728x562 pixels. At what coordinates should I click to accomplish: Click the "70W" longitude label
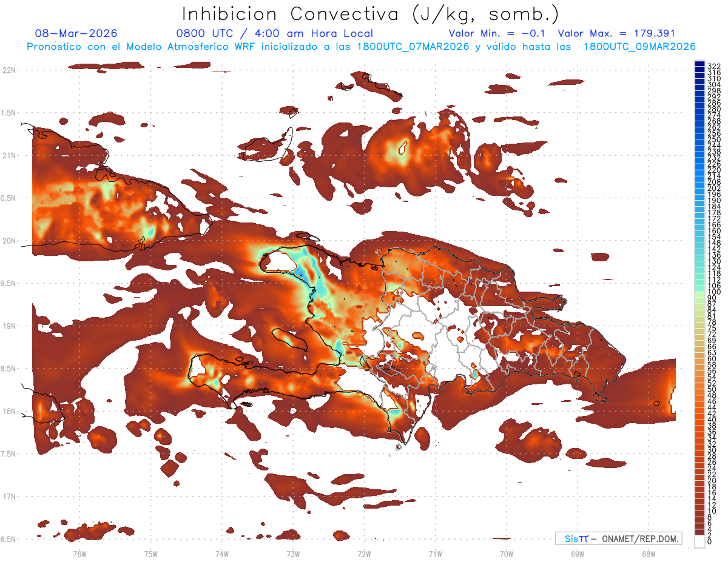coord(507,554)
